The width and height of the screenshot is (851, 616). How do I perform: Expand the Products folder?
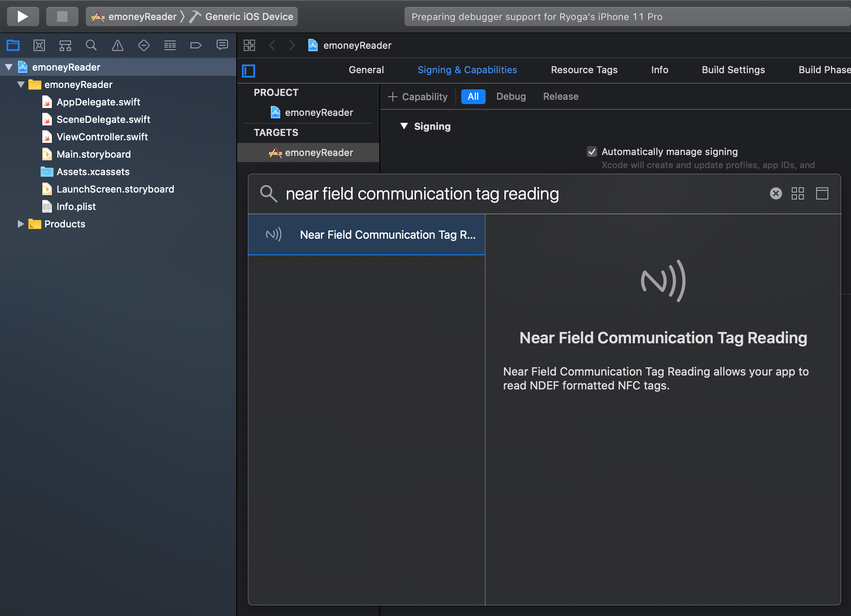pos(20,224)
